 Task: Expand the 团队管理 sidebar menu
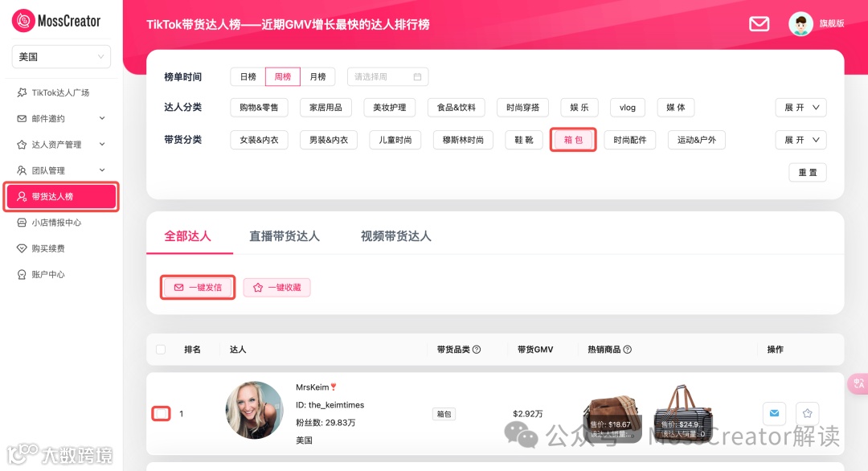pyautogui.click(x=61, y=170)
